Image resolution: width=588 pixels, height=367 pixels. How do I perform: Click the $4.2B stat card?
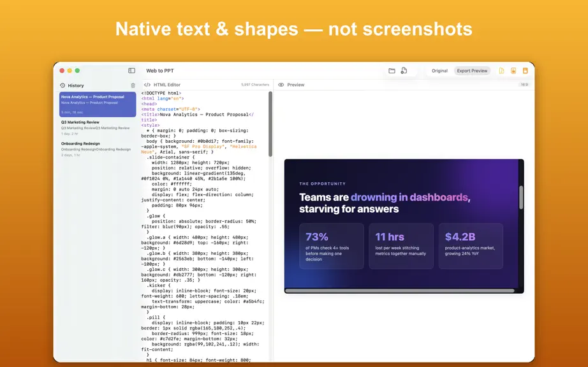471,246
